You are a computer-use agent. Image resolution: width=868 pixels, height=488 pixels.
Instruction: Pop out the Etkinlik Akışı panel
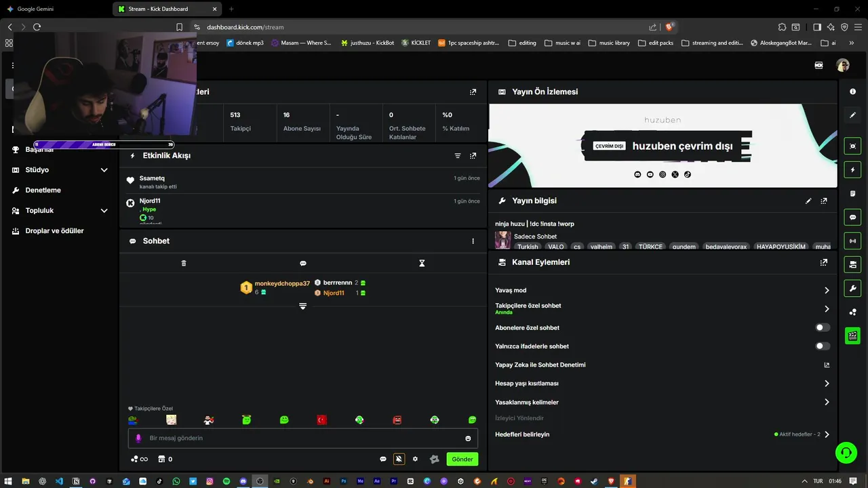(473, 155)
